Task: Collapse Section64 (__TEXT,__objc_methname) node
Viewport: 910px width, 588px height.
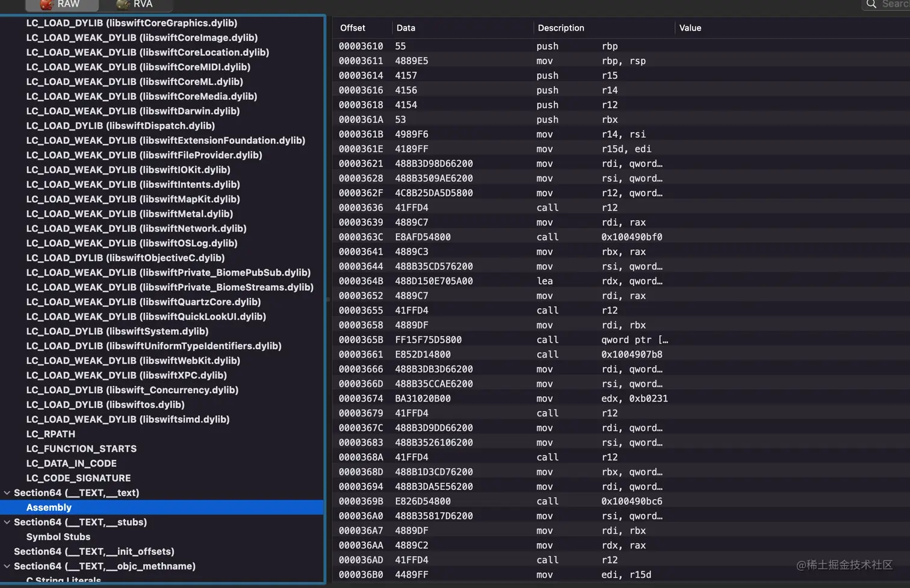Action: coord(7,566)
